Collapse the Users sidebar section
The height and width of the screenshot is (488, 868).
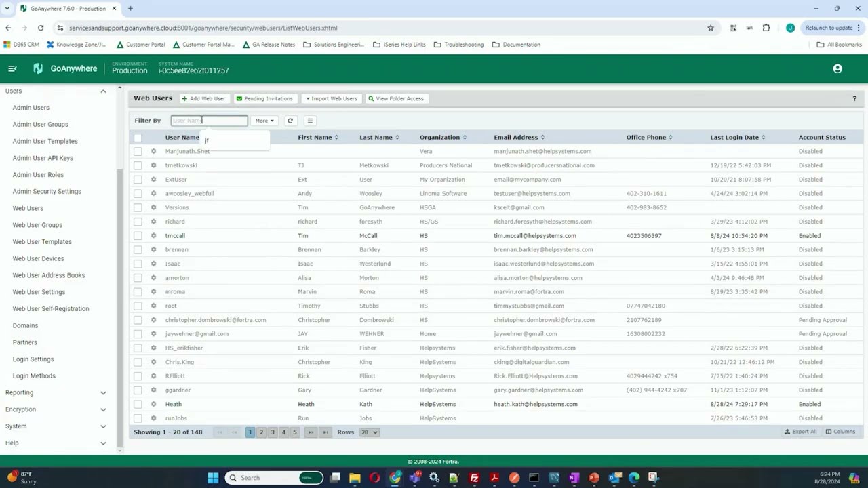[103, 91]
